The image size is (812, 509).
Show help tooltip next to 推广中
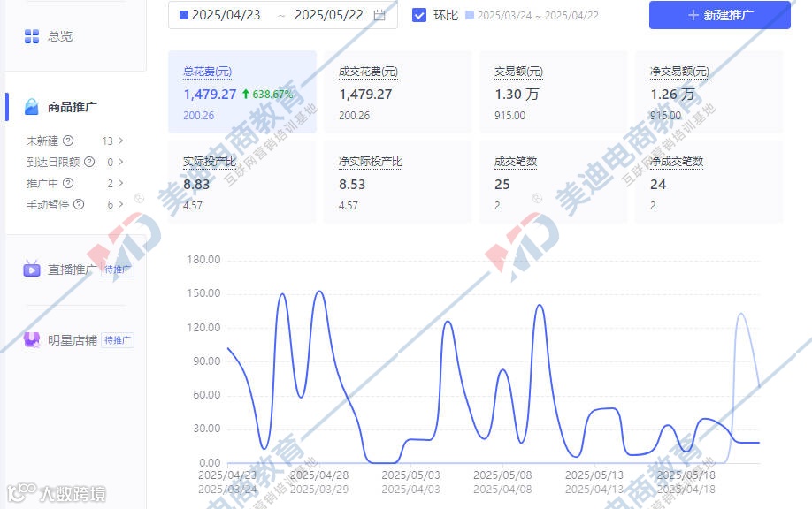[x=68, y=183]
